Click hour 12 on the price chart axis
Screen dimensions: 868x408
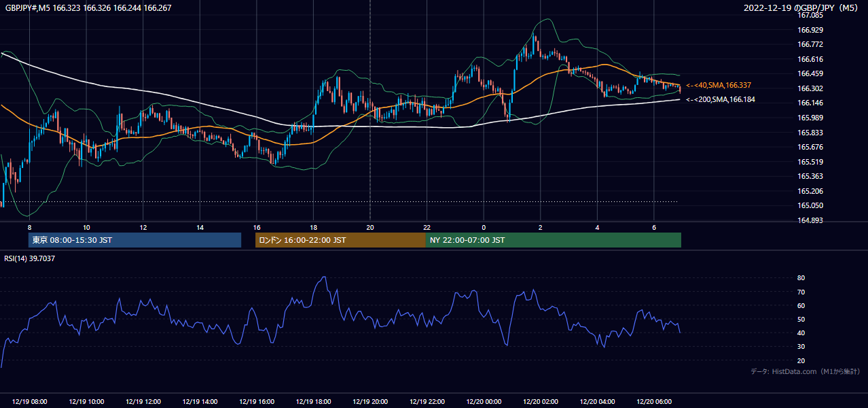(143, 227)
